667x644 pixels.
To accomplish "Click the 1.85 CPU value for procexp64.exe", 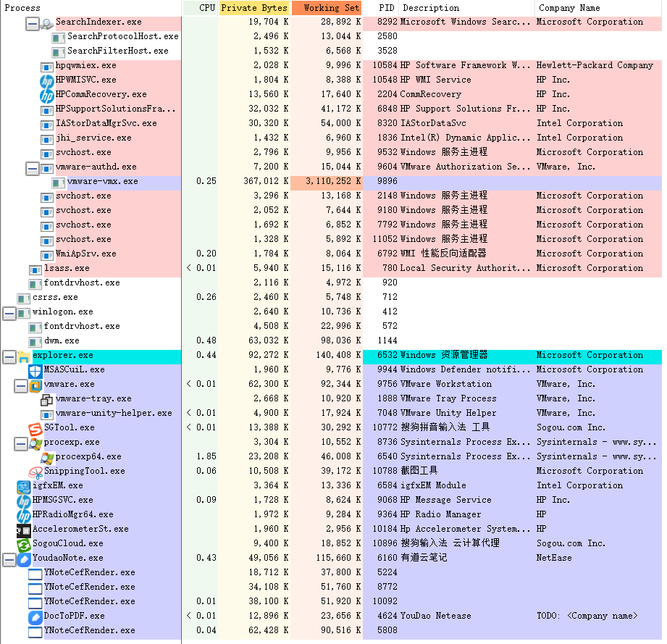I will 206,456.
